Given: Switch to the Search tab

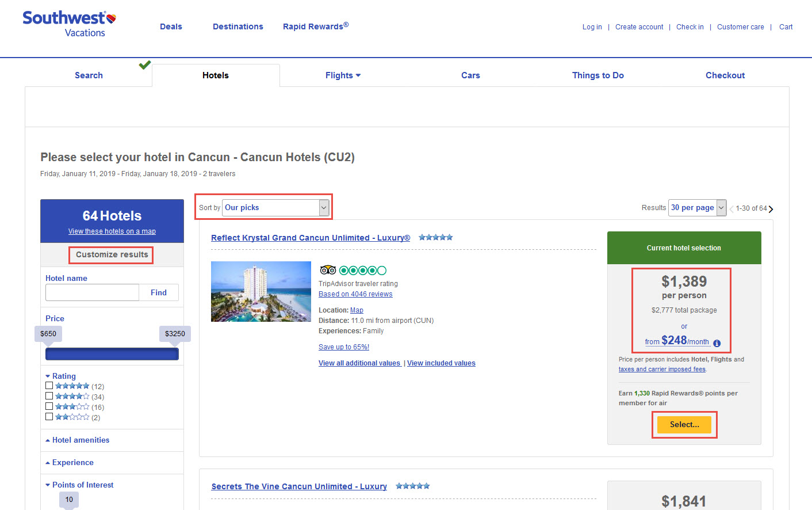Looking at the screenshot, I should click(89, 75).
